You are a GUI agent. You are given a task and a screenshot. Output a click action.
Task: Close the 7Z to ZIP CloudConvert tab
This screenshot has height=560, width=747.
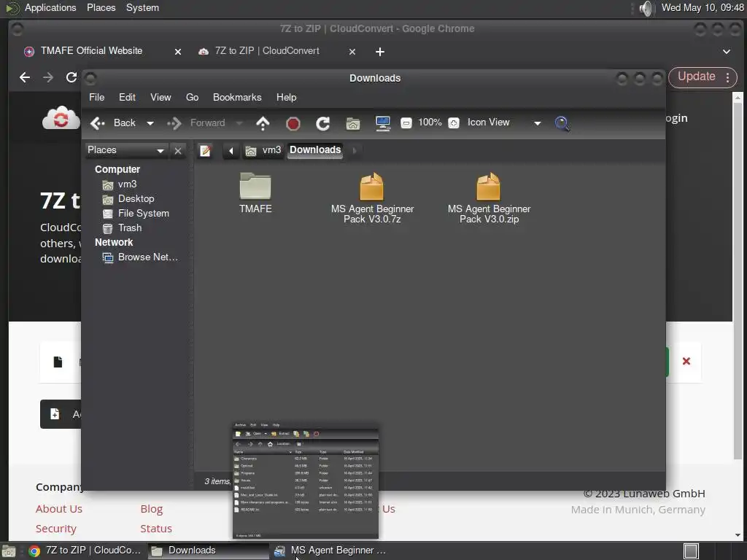pos(352,52)
